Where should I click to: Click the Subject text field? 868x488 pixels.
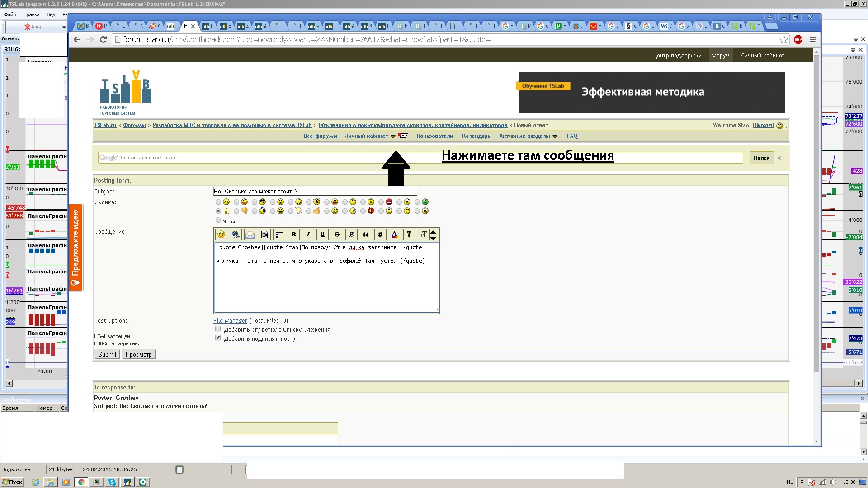pos(315,192)
